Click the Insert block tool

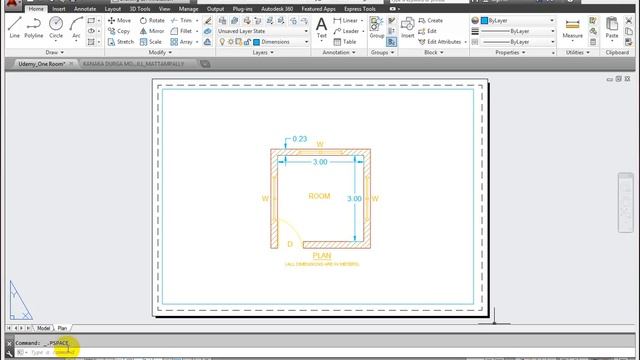point(407,28)
